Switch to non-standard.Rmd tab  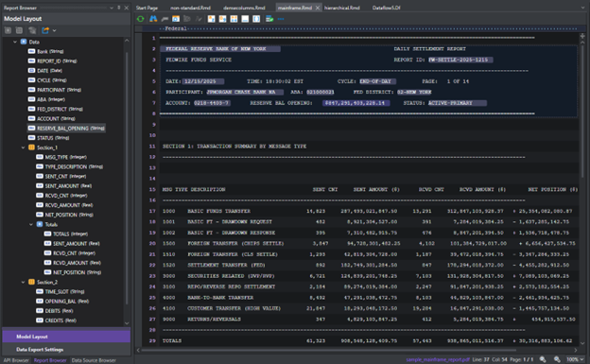[190, 8]
